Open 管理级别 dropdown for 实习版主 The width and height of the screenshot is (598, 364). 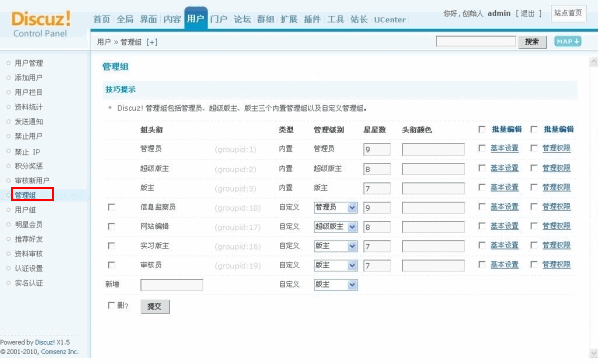pyautogui.click(x=336, y=246)
